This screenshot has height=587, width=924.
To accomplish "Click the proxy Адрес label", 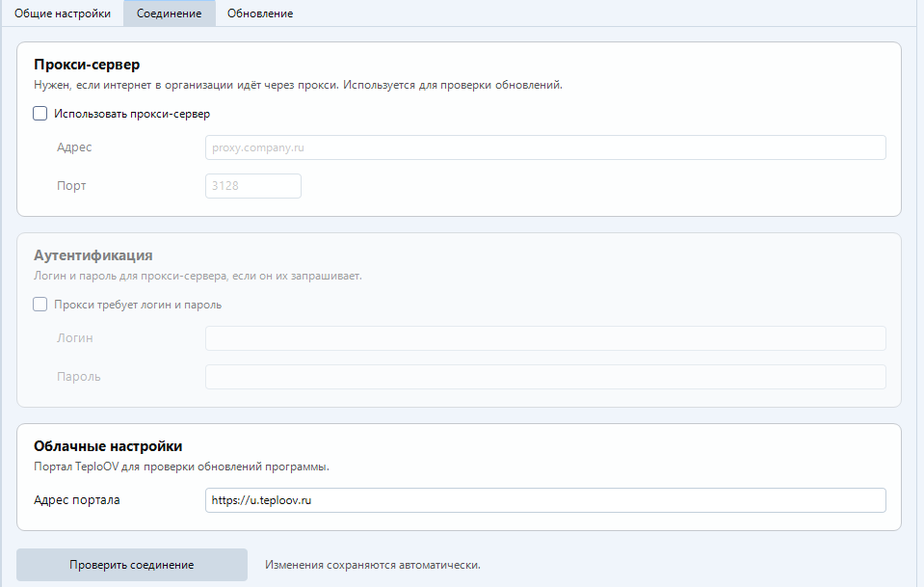I will click(x=74, y=147).
